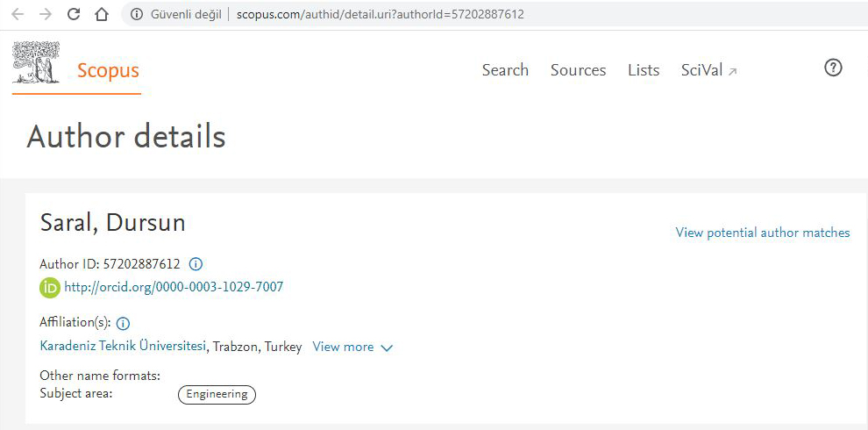Open the orcid.org profile link

coord(174,287)
